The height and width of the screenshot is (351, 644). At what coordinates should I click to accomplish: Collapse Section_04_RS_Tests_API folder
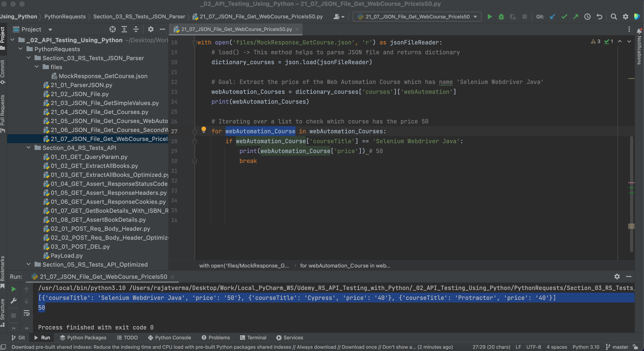click(29, 147)
